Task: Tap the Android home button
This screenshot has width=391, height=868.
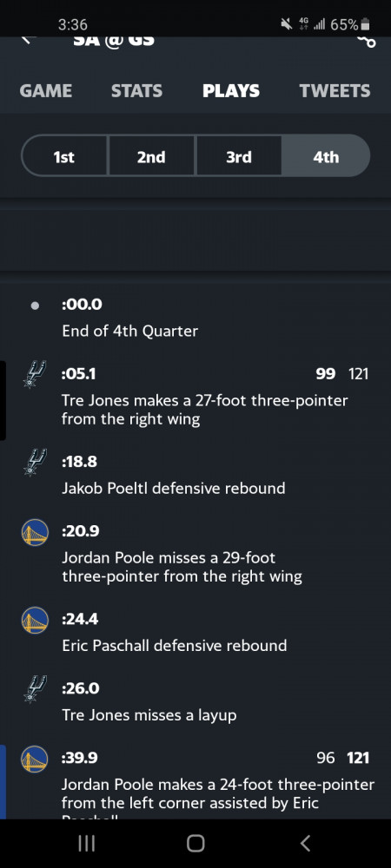Action: coord(195,843)
